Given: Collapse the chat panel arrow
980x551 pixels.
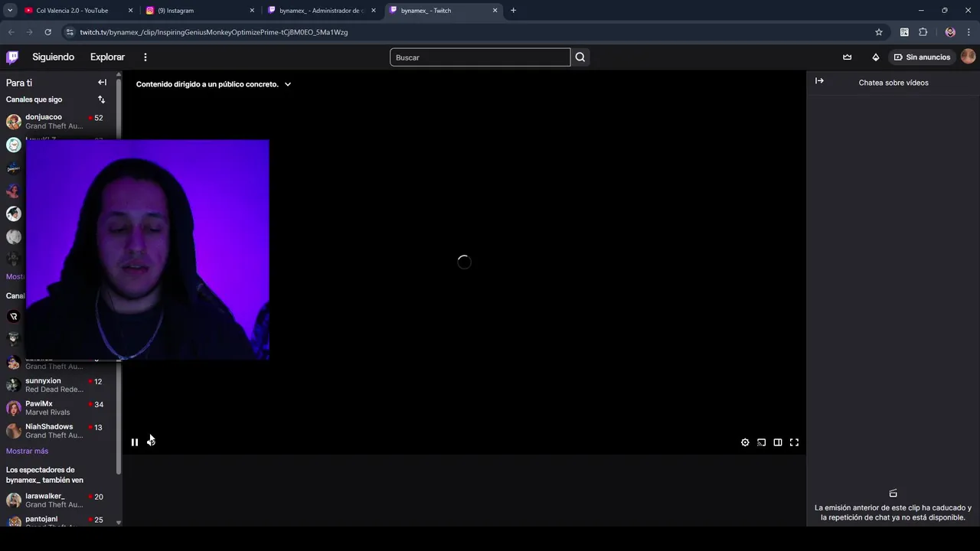Looking at the screenshot, I should 819,81.
